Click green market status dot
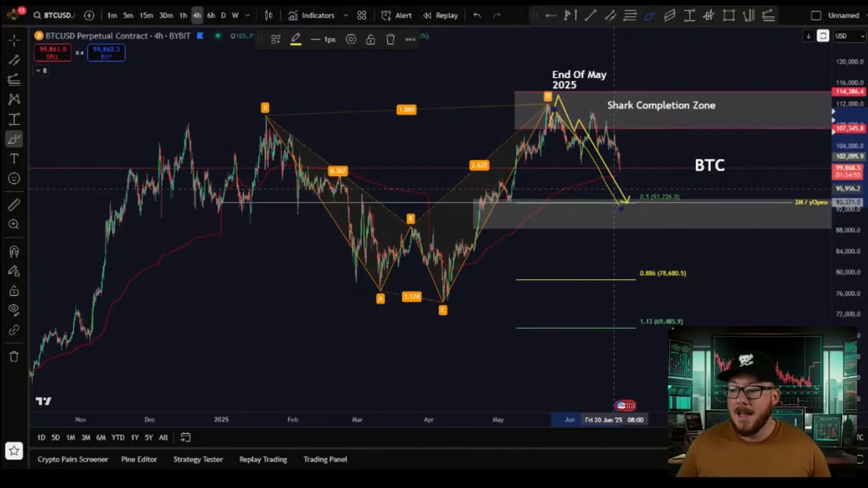 click(x=218, y=36)
